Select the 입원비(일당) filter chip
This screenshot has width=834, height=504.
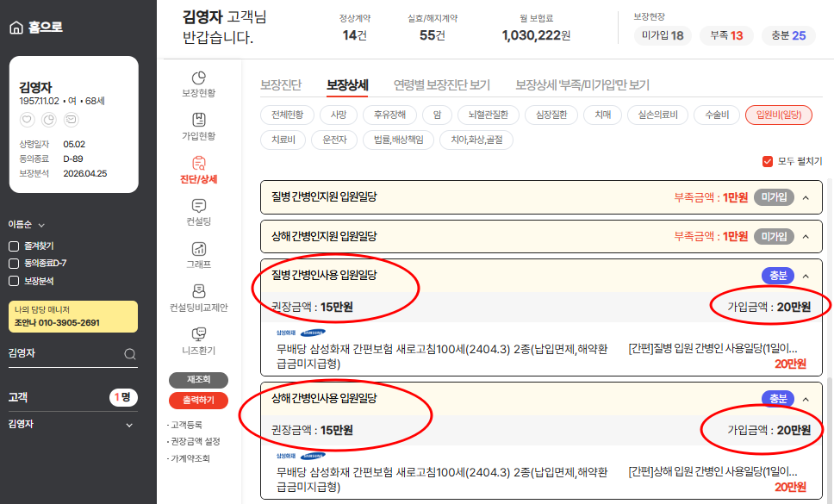tap(778, 113)
